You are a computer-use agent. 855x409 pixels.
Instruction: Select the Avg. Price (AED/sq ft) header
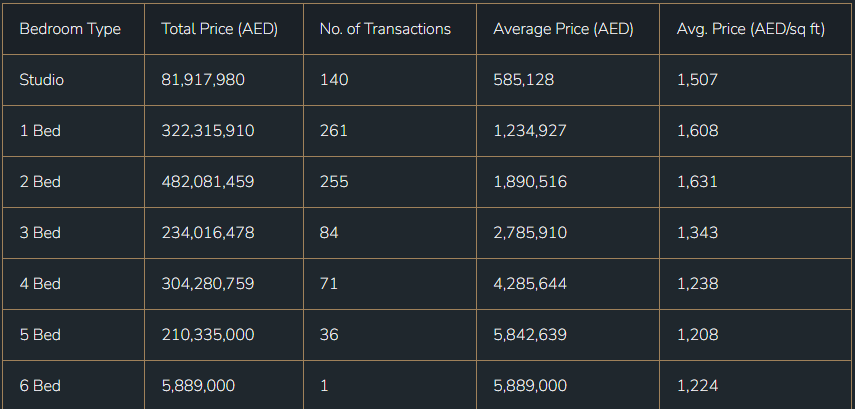coord(750,29)
